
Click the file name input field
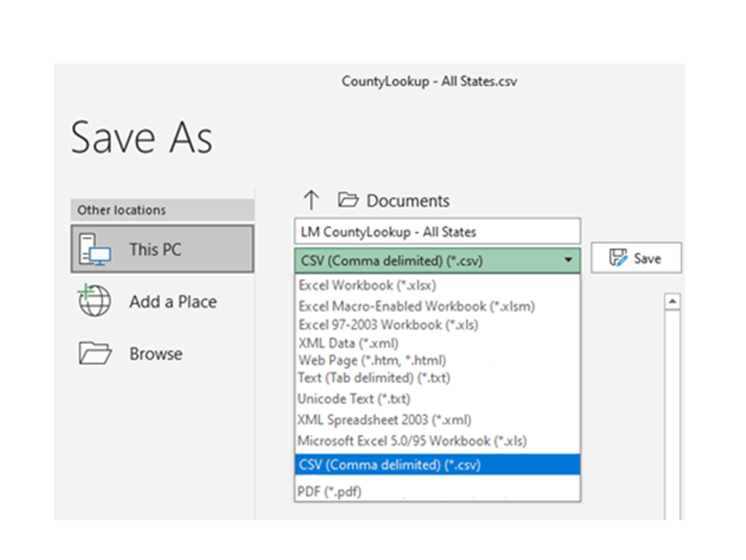pyautogui.click(x=438, y=231)
